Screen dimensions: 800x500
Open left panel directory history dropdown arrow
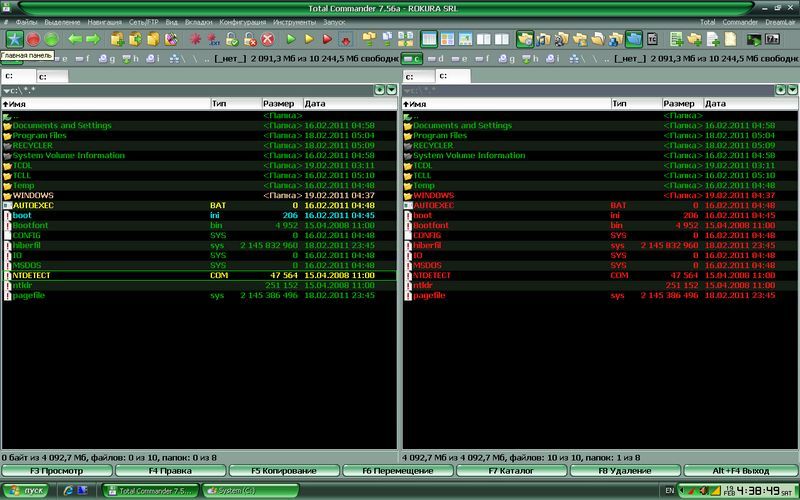point(391,90)
